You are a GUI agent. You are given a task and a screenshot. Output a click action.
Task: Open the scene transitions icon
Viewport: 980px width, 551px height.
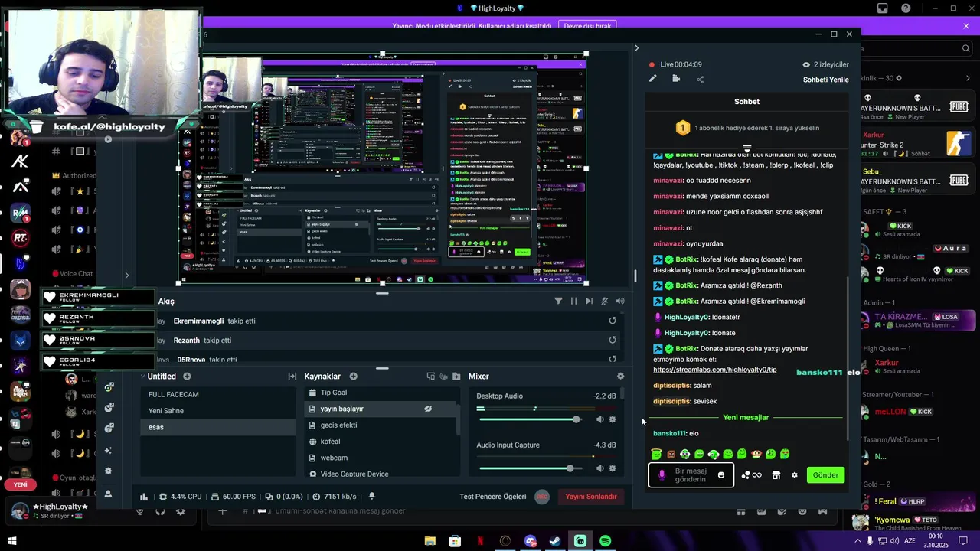(x=292, y=377)
